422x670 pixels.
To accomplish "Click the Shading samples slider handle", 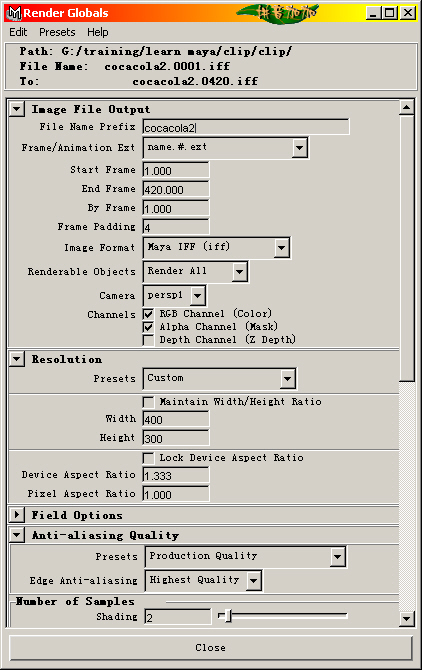I will pos(228,616).
